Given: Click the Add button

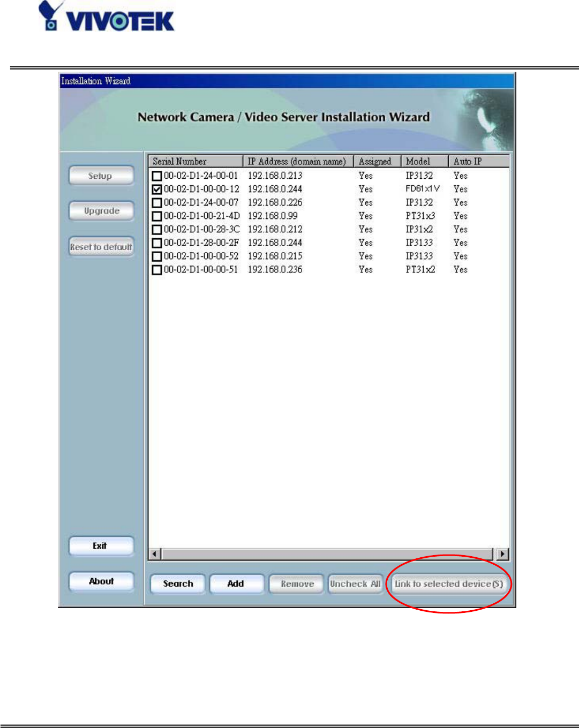Looking at the screenshot, I should [236, 583].
